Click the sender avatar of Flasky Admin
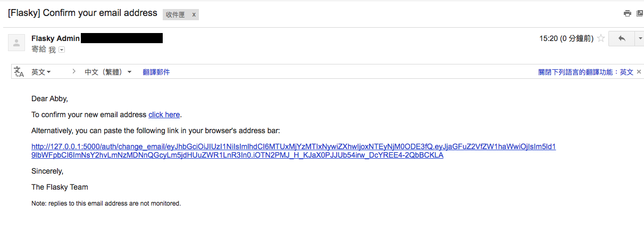The width and height of the screenshot is (644, 228). click(16, 43)
